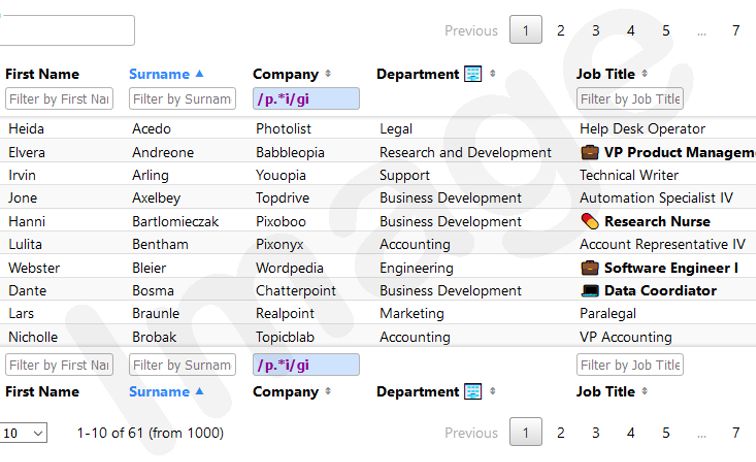Click briefcase icon beside VP Product Management

590,152
